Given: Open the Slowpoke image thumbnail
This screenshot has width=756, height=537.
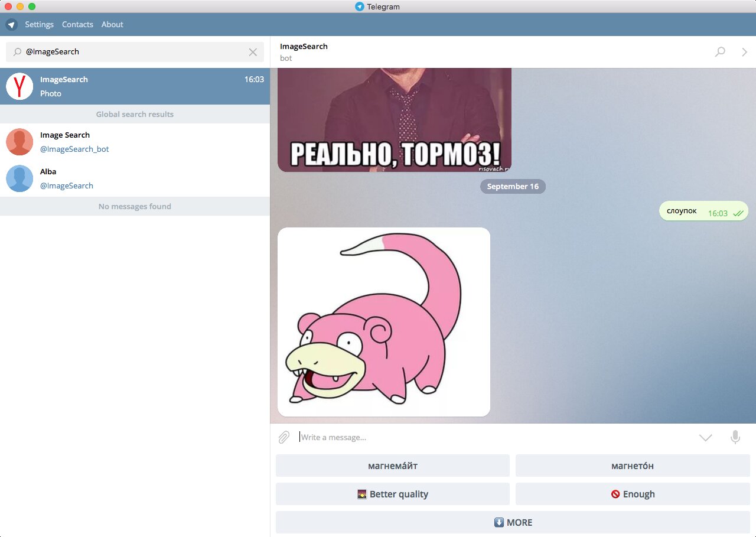Looking at the screenshot, I should pos(384,322).
